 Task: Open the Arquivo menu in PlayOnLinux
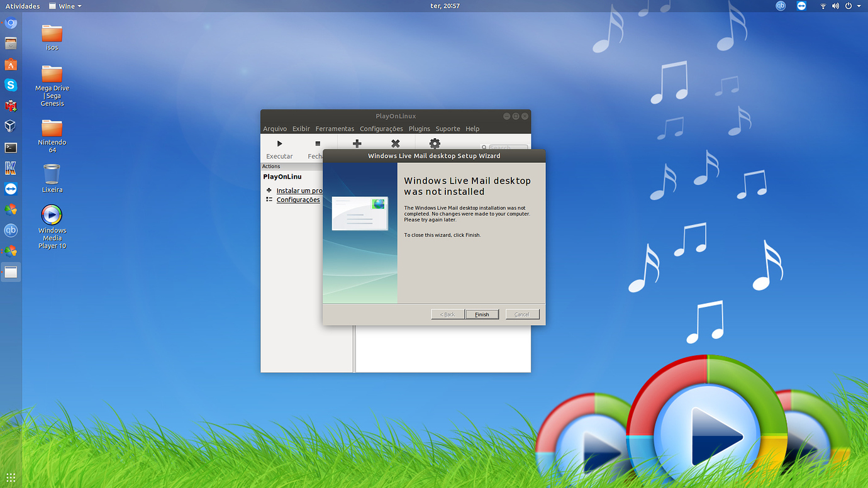[275, 129]
